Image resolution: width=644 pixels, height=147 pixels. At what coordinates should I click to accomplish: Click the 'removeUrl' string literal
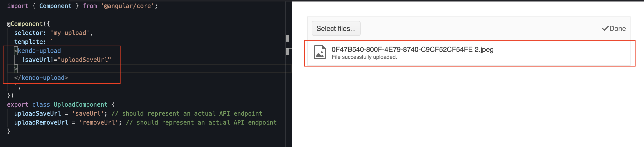[99, 123]
